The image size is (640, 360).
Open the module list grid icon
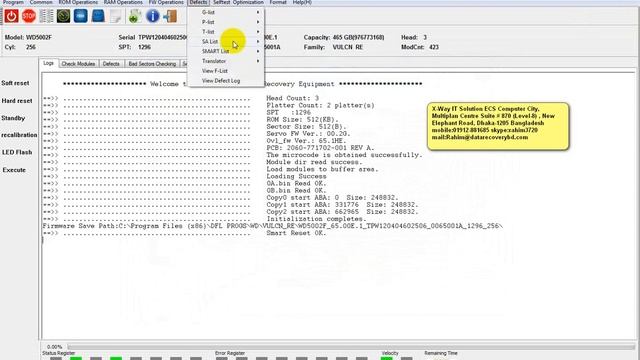click(46, 16)
